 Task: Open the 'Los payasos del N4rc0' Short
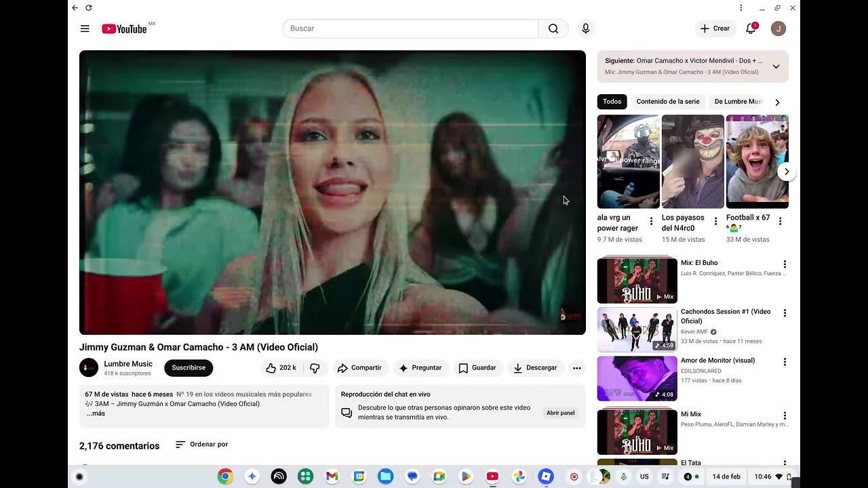point(693,161)
